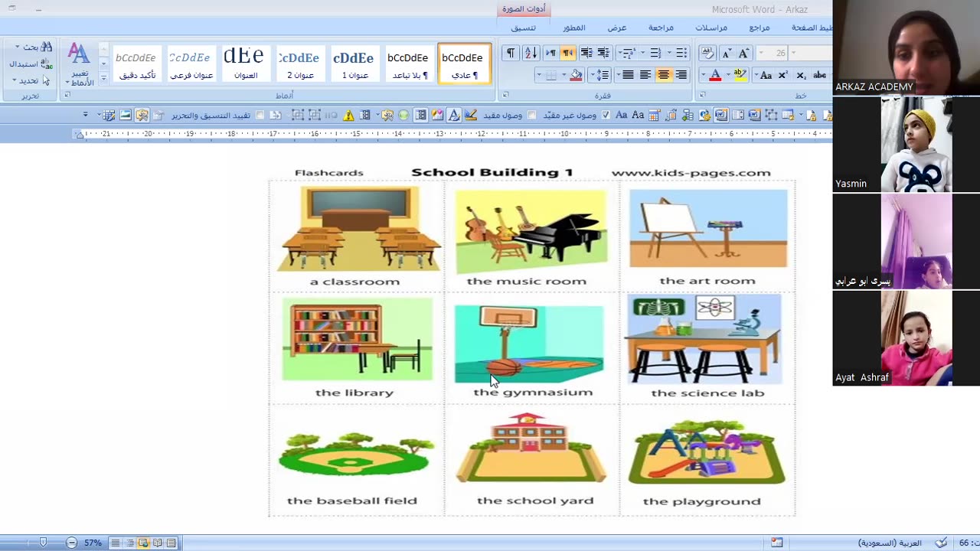Open Format (تنسيق) picture tools tab
The width and height of the screenshot is (980, 551).
pyautogui.click(x=524, y=28)
